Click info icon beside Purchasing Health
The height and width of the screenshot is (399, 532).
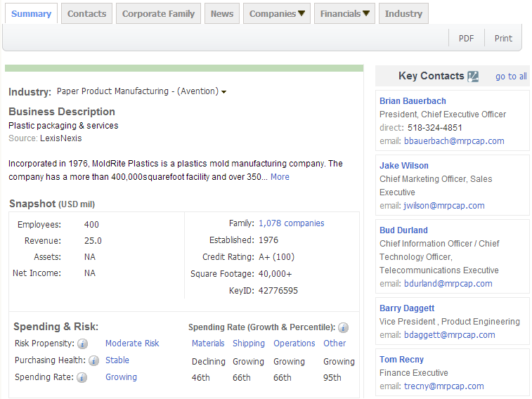coord(93,361)
